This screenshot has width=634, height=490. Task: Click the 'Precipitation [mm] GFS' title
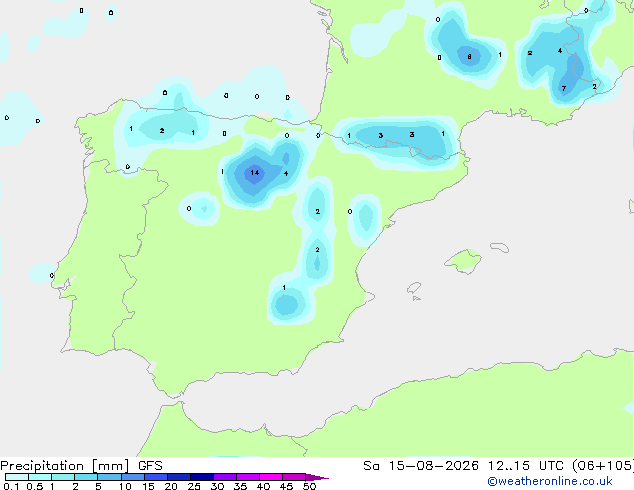tap(81, 466)
